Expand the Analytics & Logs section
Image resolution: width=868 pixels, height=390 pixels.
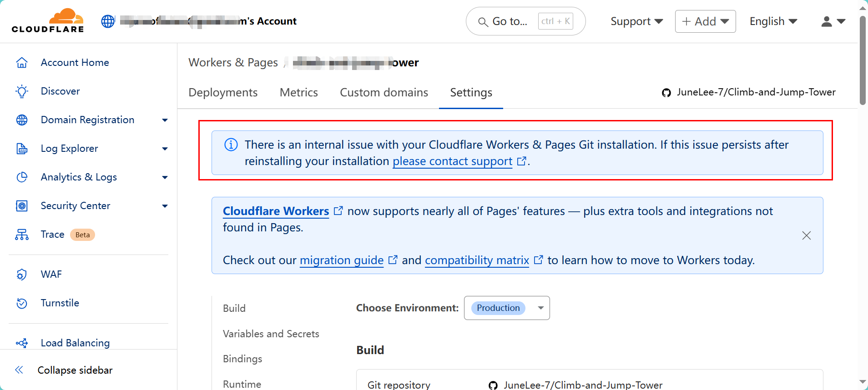[x=165, y=177]
